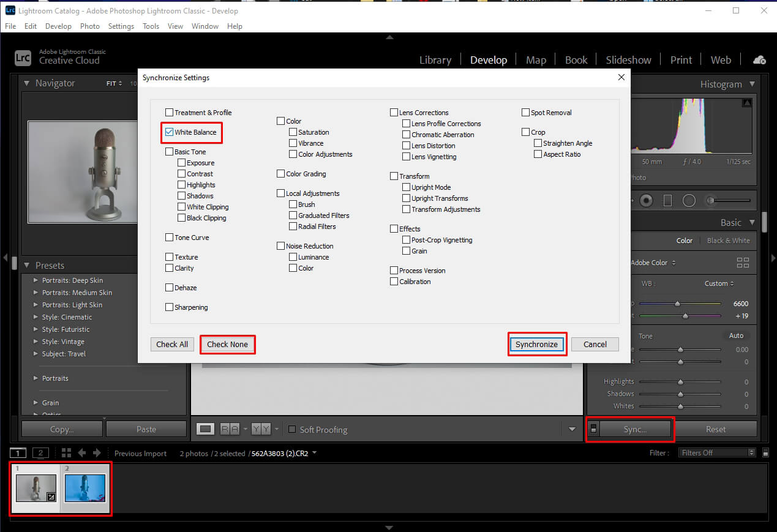Enable the Tone Curve checkbox
The height and width of the screenshot is (532, 777).
[x=169, y=237]
